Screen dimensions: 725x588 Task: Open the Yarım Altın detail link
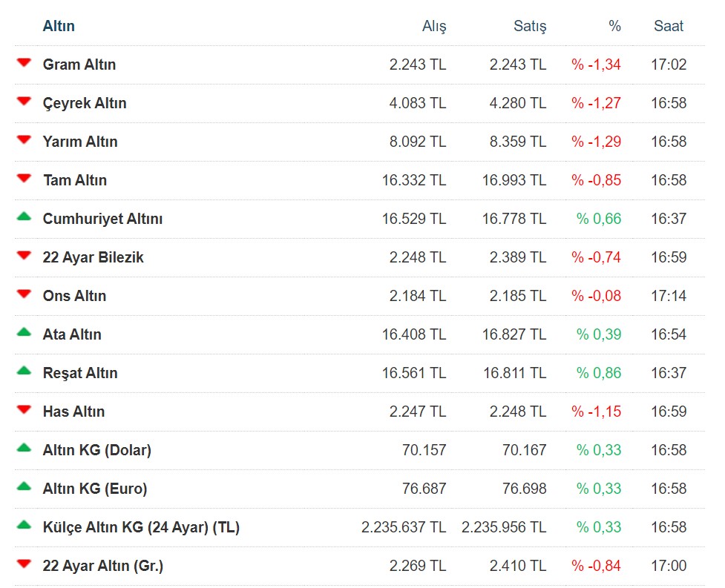[80, 142]
